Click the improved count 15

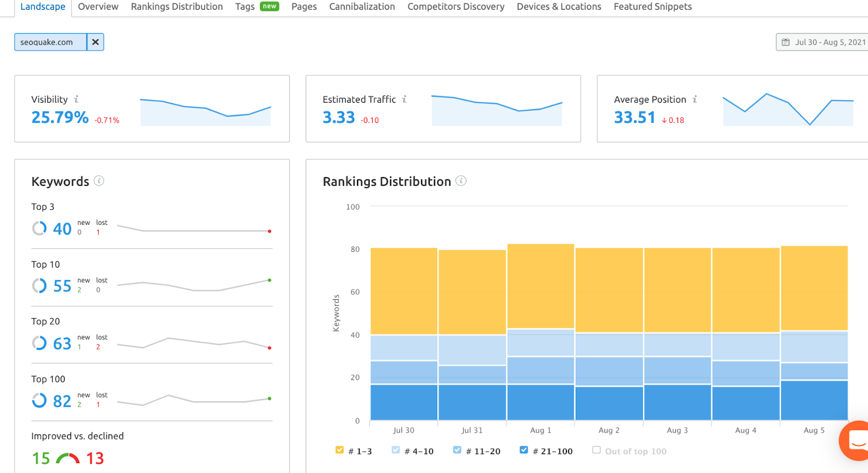(41, 458)
